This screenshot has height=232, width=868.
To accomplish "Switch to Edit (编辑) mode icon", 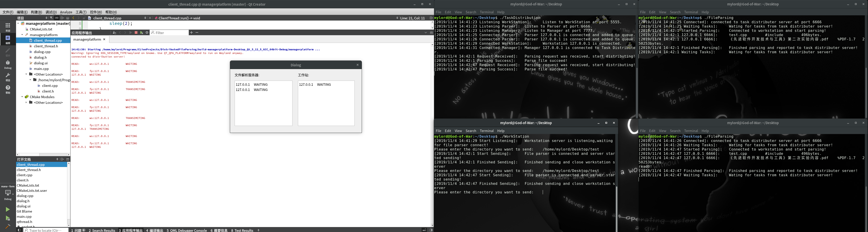I will tap(8, 39).
